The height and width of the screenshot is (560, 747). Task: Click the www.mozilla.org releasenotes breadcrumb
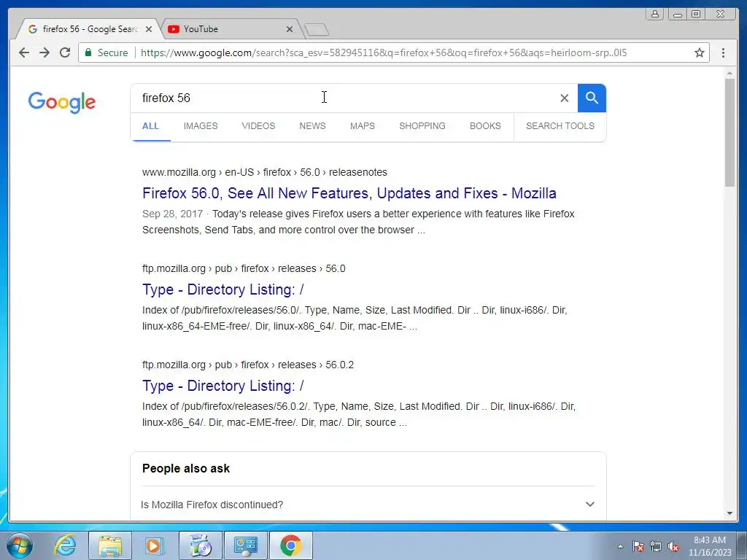click(x=264, y=172)
